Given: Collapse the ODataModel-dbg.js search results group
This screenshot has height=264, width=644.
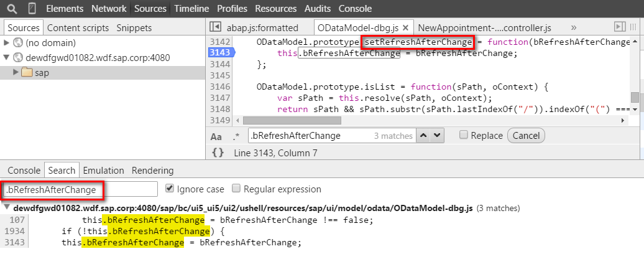Looking at the screenshot, I should tap(7, 207).
